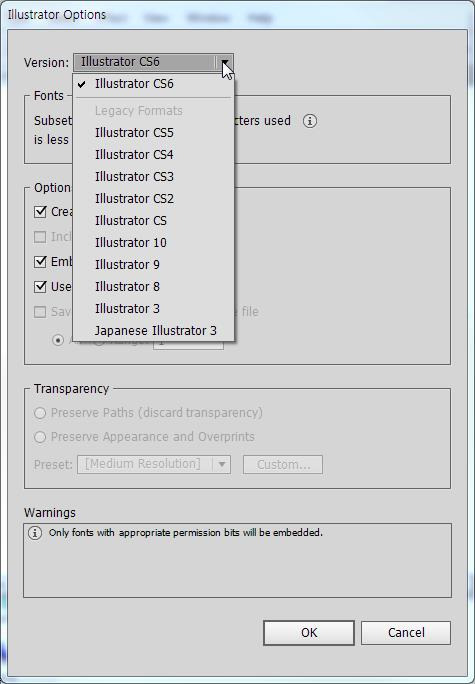Select the All radio button
The height and width of the screenshot is (684, 475).
tap(58, 340)
